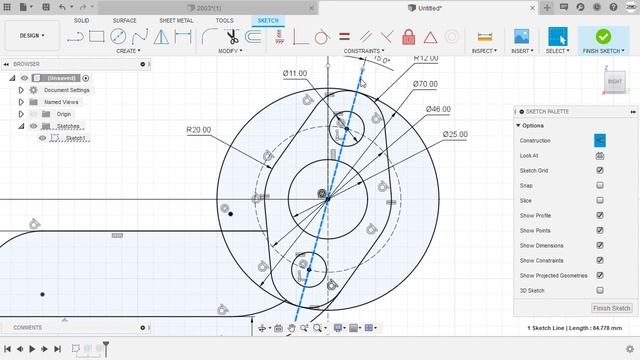
Task: Click the Orbit navigation icon
Action: click(262, 328)
